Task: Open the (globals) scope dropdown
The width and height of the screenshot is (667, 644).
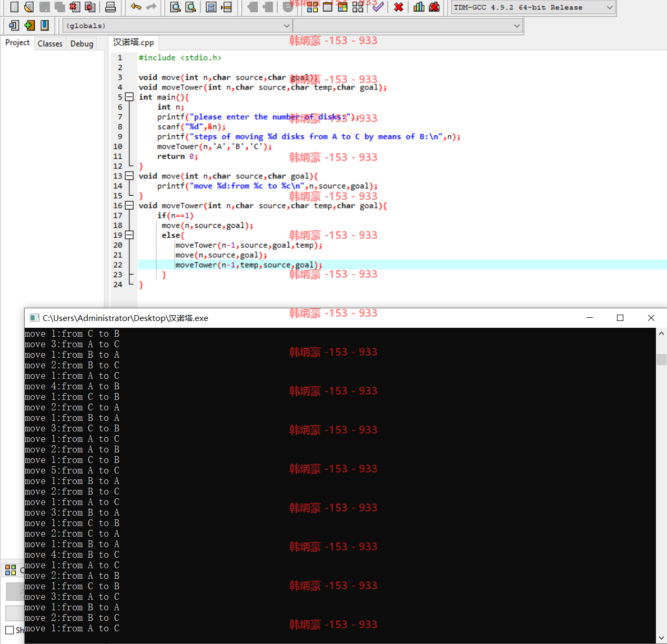Action: click(x=178, y=25)
